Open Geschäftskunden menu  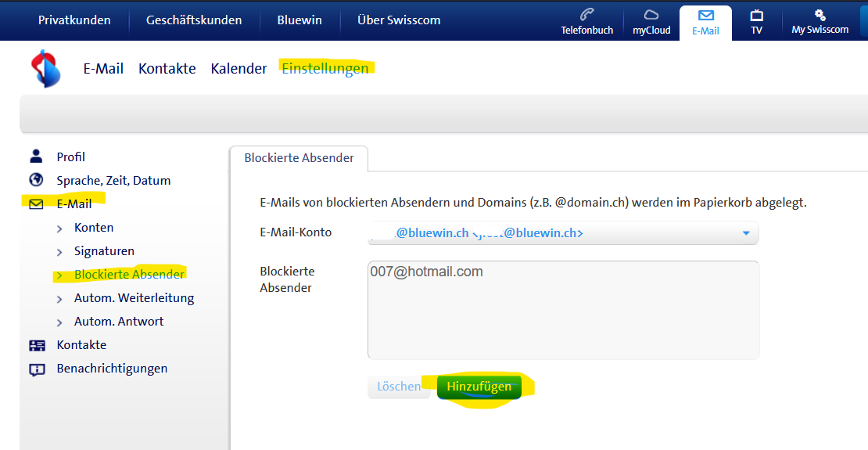(194, 20)
